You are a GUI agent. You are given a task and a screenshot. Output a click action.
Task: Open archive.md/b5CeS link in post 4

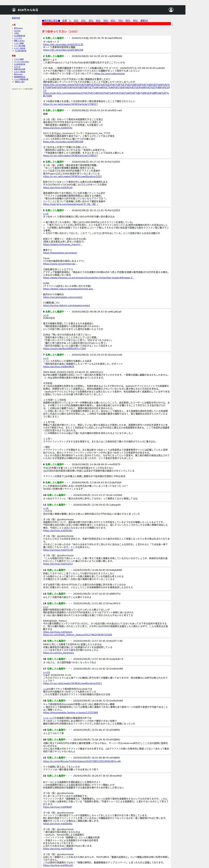point(57,187)
